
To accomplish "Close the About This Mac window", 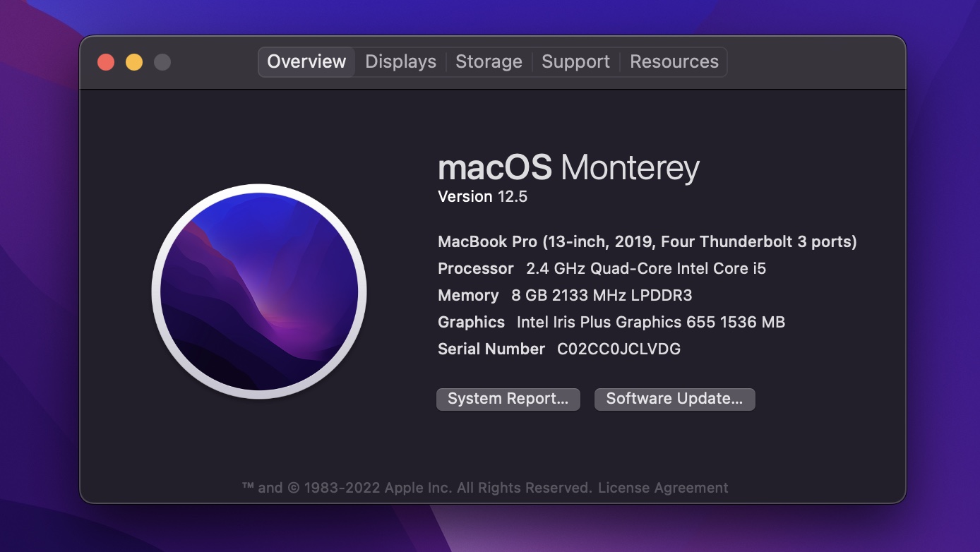I will (x=106, y=62).
